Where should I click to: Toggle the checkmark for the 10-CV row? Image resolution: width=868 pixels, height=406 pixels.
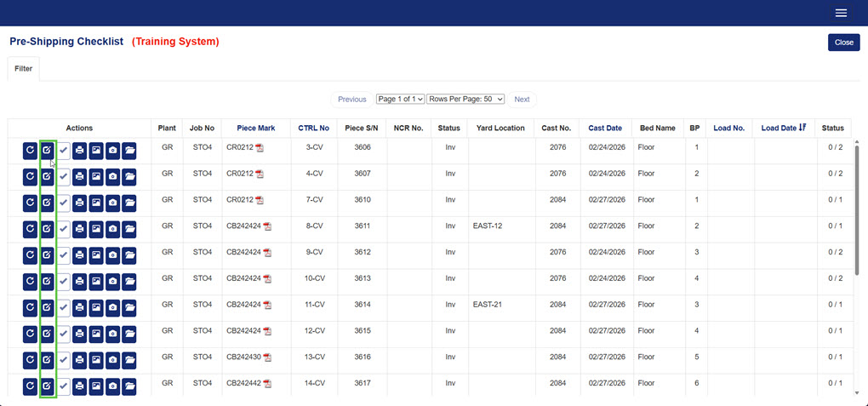[x=64, y=282]
